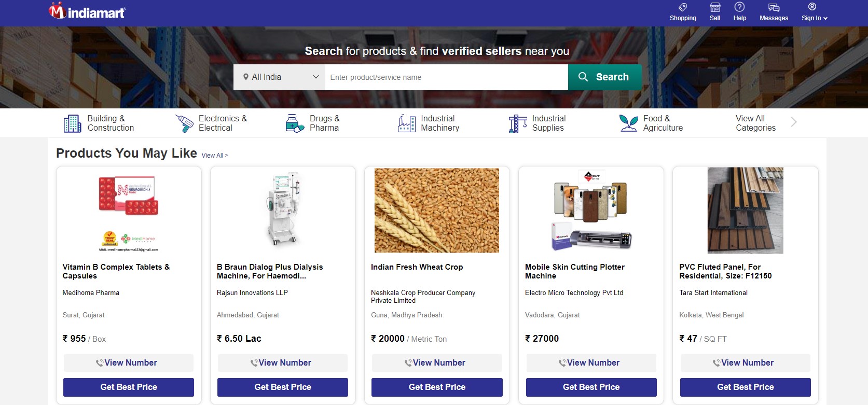Click the Electronics & Electrical category icon

coord(184,123)
